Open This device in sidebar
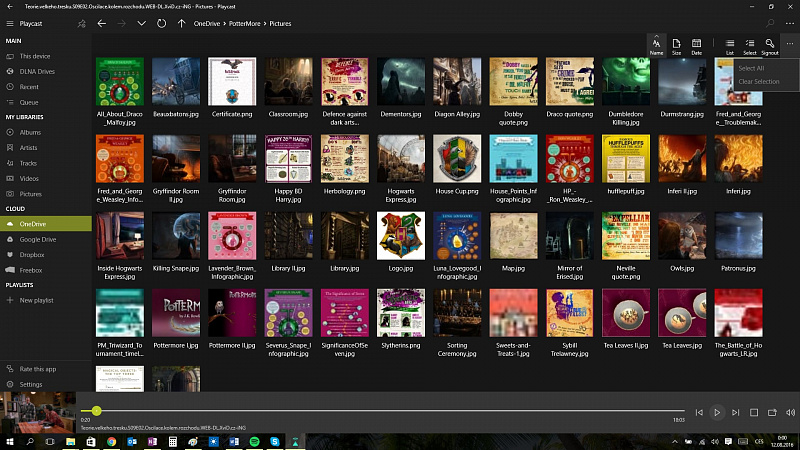Screen dimensions: 800x450 (46, 56)
